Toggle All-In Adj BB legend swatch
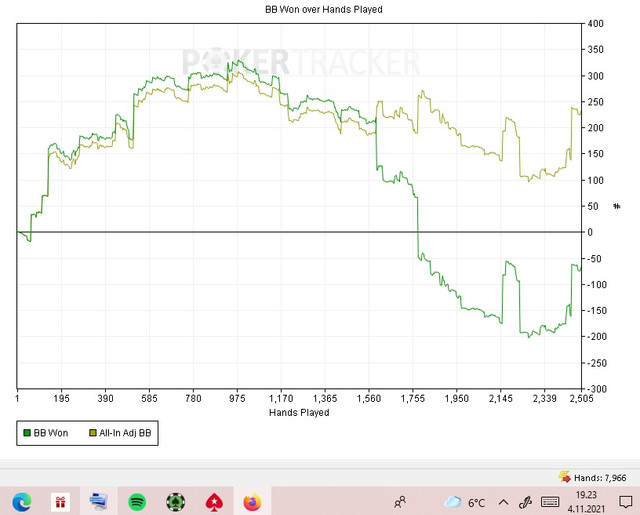Viewport: 640px width, 515px height. pyautogui.click(x=93, y=433)
